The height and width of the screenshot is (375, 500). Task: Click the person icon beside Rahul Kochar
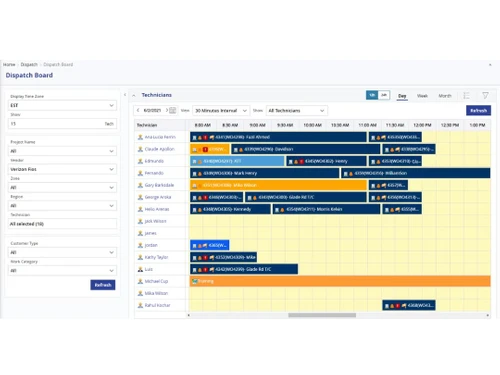(x=140, y=305)
